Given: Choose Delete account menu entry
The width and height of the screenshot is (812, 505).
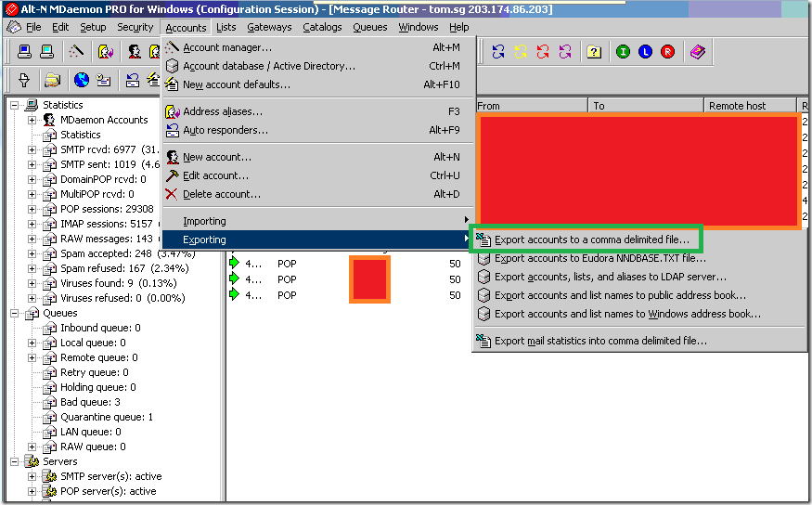Looking at the screenshot, I should point(318,195).
